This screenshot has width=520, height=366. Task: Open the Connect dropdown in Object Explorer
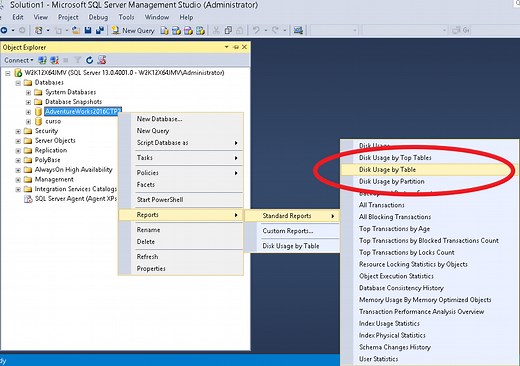(19, 60)
